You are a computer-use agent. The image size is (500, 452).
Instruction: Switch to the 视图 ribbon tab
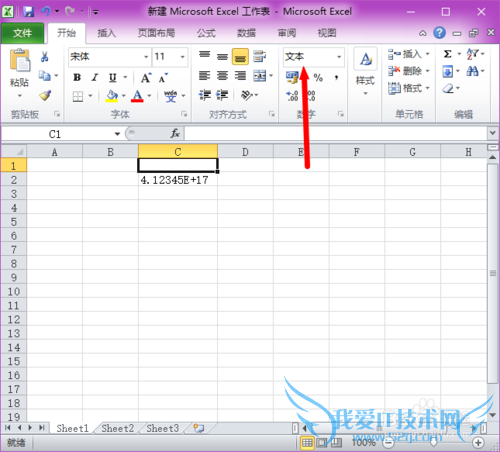pyautogui.click(x=327, y=33)
